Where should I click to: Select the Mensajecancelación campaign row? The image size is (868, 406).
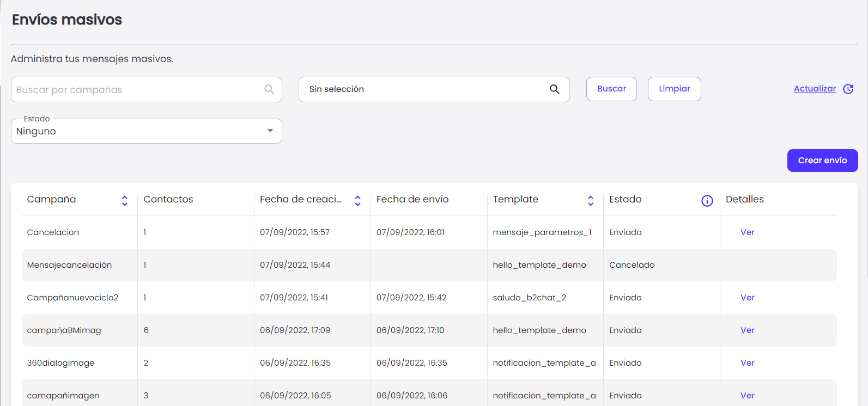pyautogui.click(x=69, y=265)
